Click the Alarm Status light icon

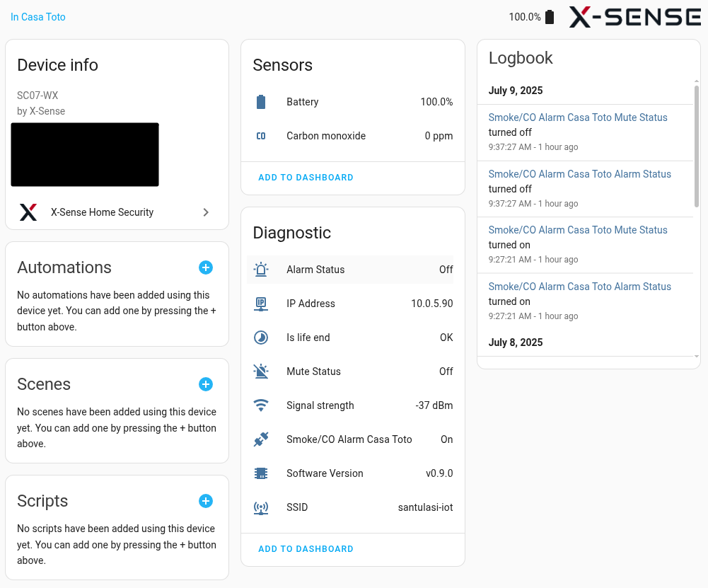pos(261,270)
